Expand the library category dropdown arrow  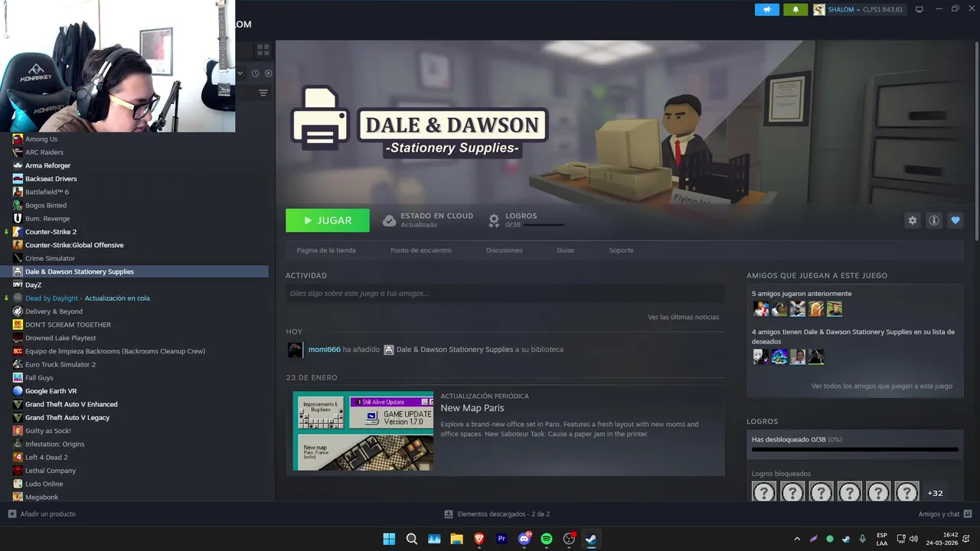click(x=240, y=73)
